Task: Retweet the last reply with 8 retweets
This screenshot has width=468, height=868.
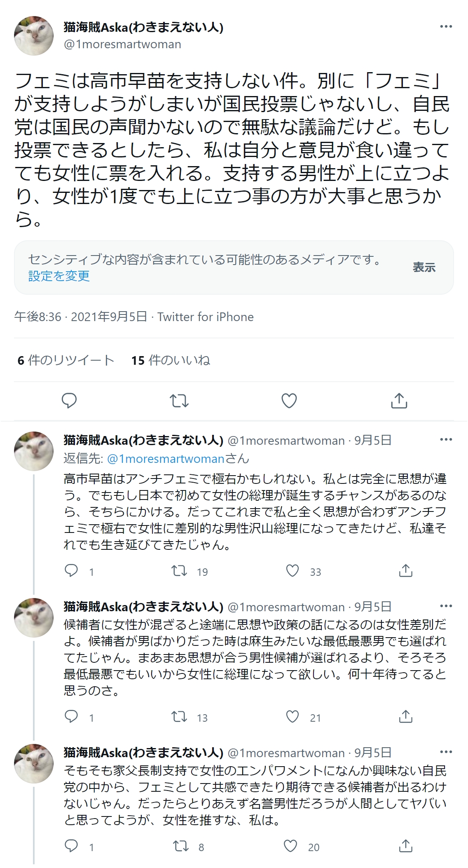Action: (180, 846)
